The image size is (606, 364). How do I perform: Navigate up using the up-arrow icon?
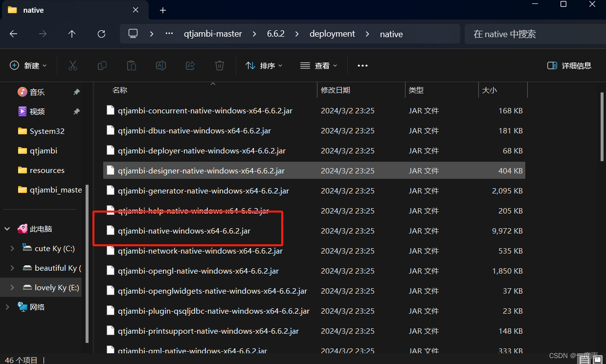71,34
